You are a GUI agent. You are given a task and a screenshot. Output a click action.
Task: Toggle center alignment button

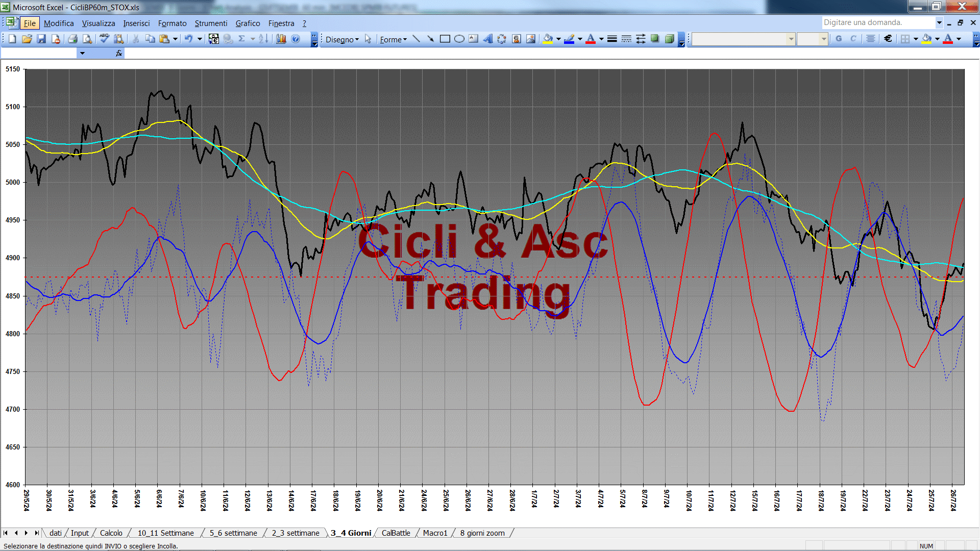(871, 39)
